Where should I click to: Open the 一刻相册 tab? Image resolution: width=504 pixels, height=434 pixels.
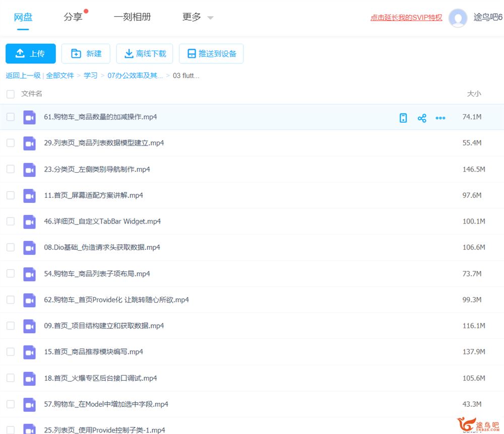pos(132,17)
